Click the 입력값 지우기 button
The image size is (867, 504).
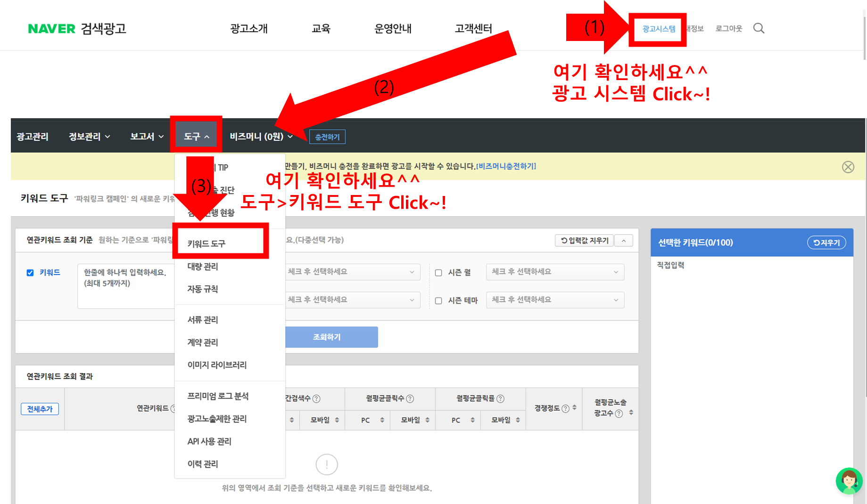tap(584, 241)
